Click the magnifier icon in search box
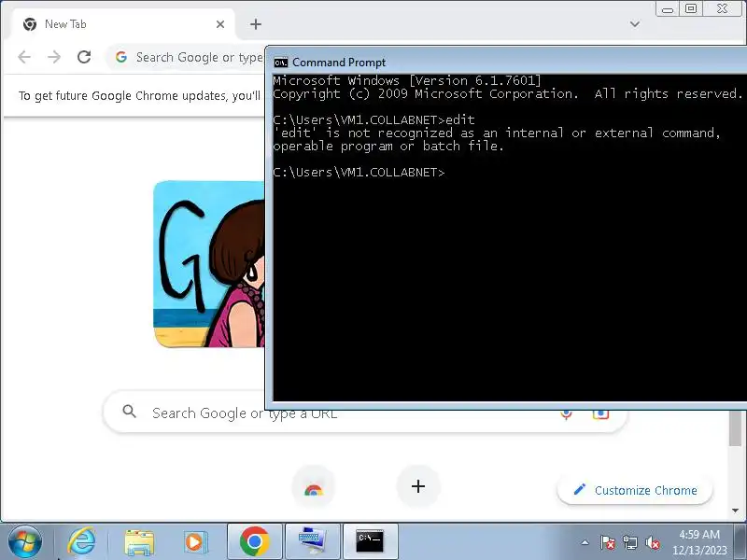The height and width of the screenshot is (560, 747). [x=129, y=412]
